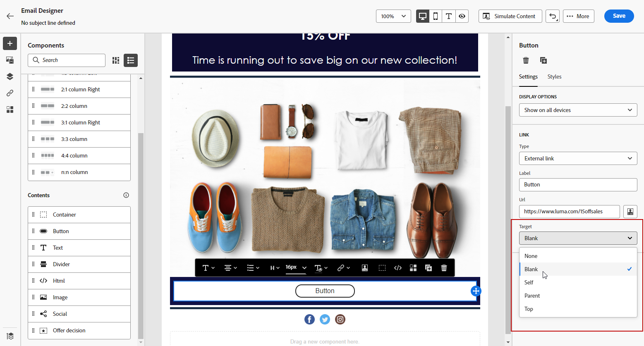Select Self from Target list
Image resolution: width=644 pixels, height=346 pixels.
pyautogui.click(x=578, y=282)
